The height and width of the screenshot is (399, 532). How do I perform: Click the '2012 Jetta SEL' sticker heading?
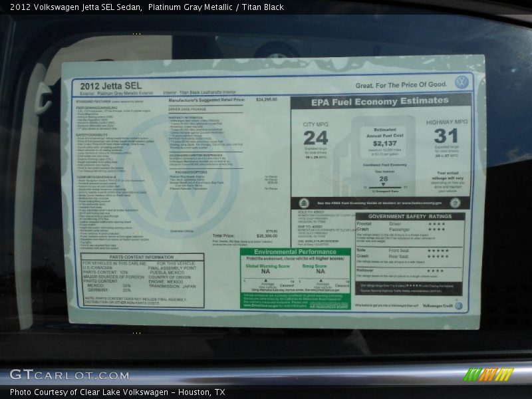(111, 86)
